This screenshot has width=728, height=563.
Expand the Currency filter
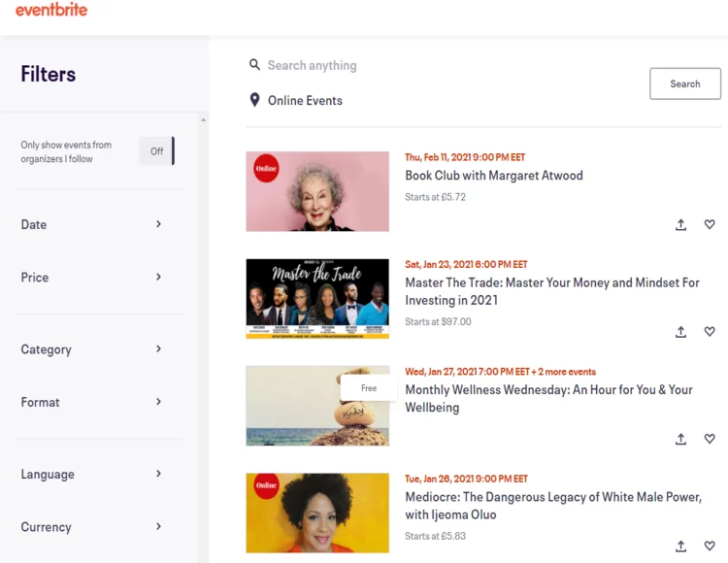(x=93, y=527)
